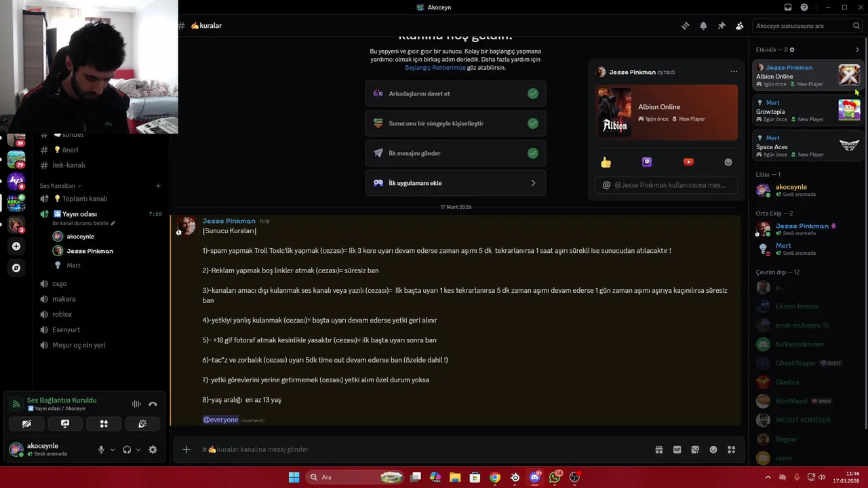This screenshot has height=488, width=868.
Task: Open notification settings bell icon
Action: [x=703, y=26]
